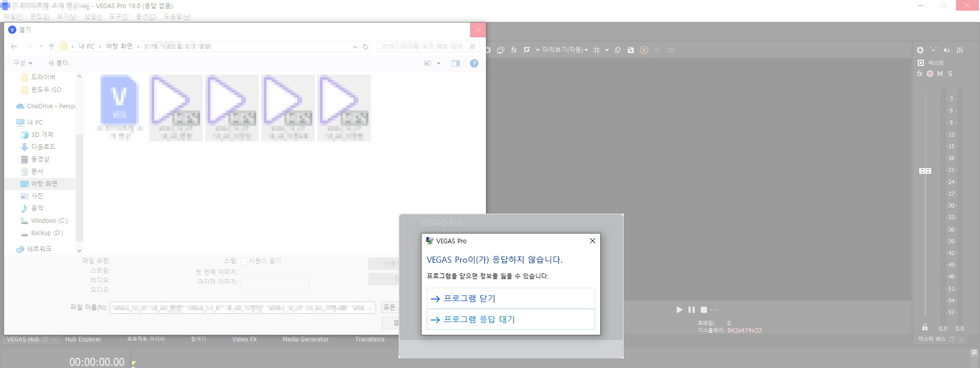This screenshot has height=368, width=980.
Task: Select the VEGAS project file thumbnail
Action: 119,108
